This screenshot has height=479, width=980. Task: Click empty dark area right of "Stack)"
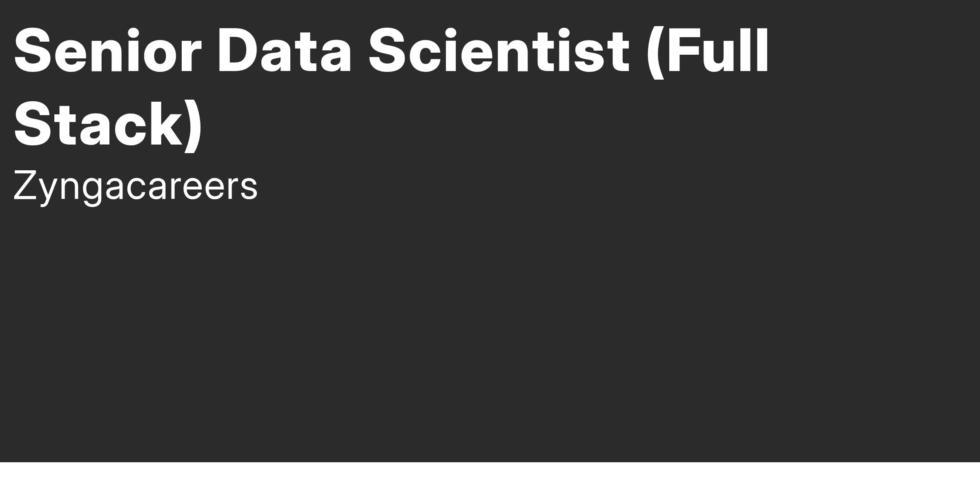coord(572,125)
